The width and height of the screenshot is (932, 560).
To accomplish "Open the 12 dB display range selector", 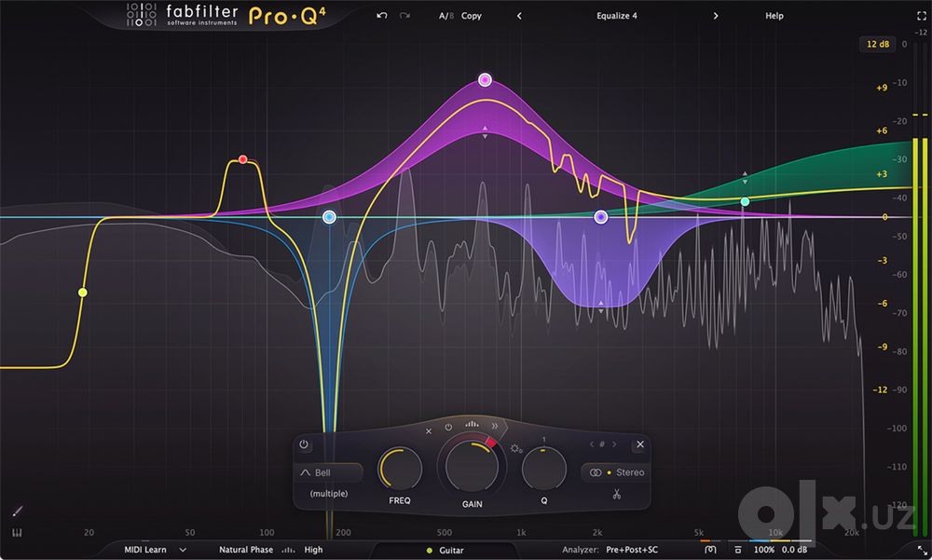I will click(877, 44).
